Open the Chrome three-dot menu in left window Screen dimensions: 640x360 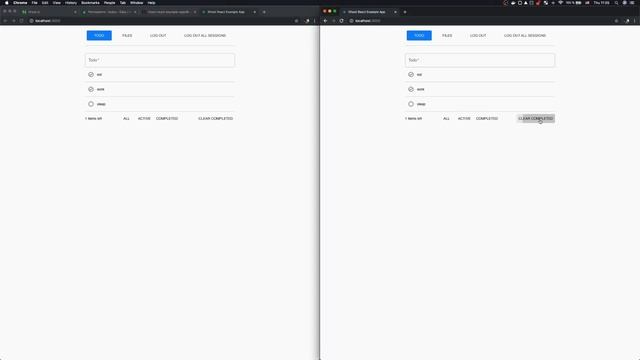coord(314,21)
